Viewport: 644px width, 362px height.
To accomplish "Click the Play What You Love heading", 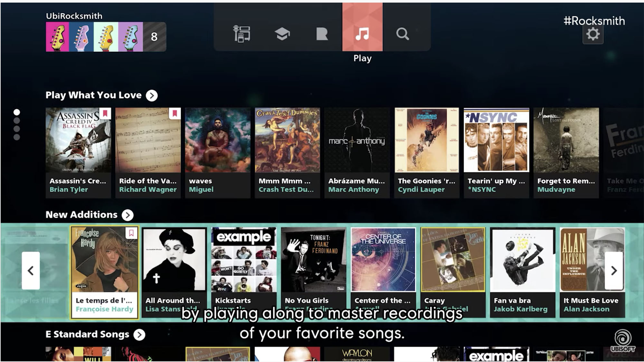I will 93,95.
